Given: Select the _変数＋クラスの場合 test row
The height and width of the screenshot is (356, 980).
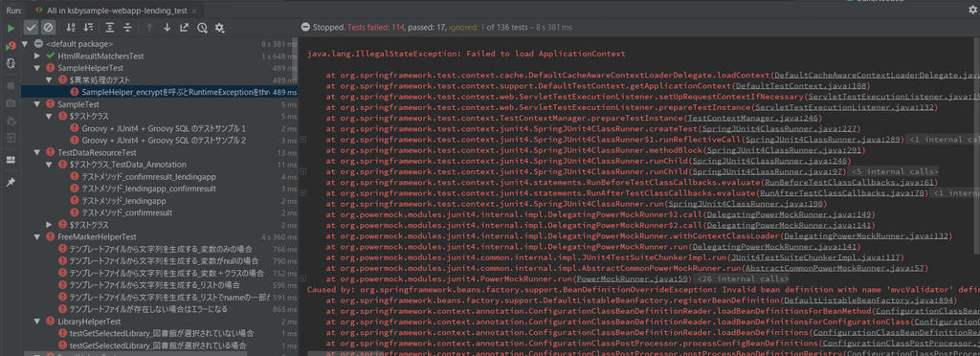Looking at the screenshot, I should [159, 273].
